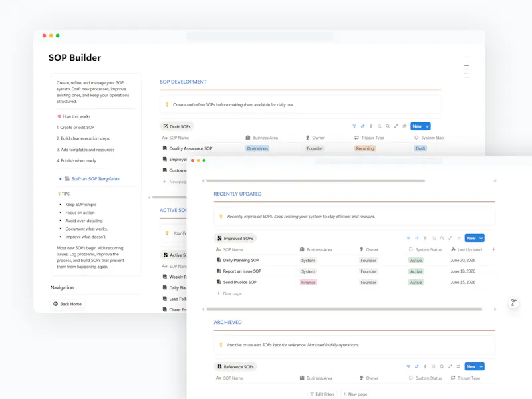Open Report an Issue SOP row
Screen dimensions: 532x399
(242, 271)
